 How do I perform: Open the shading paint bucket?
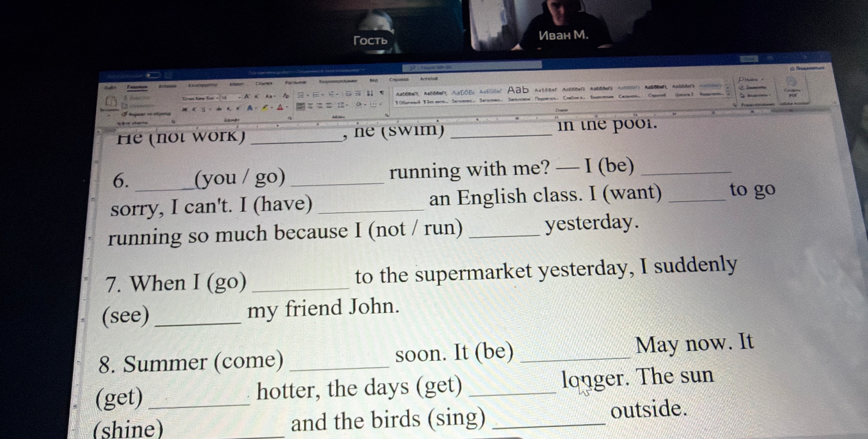tap(359, 105)
